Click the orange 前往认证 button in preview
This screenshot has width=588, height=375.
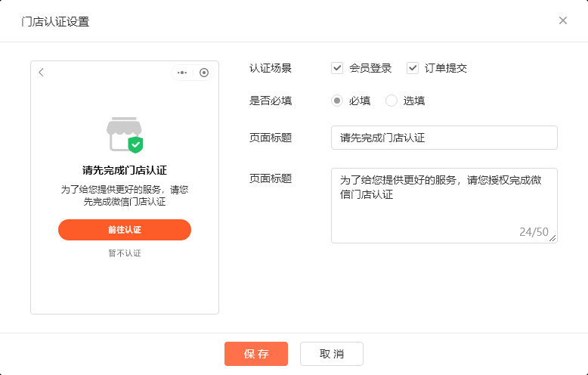(125, 230)
